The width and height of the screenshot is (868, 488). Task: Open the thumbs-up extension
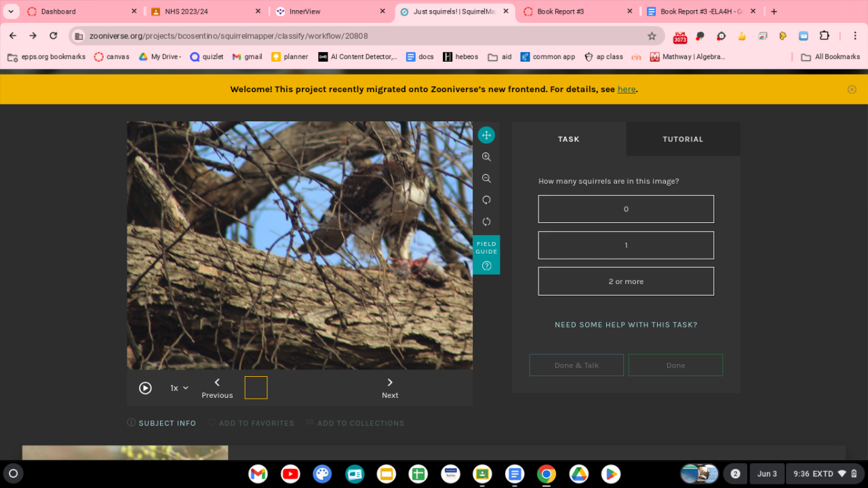tap(742, 36)
